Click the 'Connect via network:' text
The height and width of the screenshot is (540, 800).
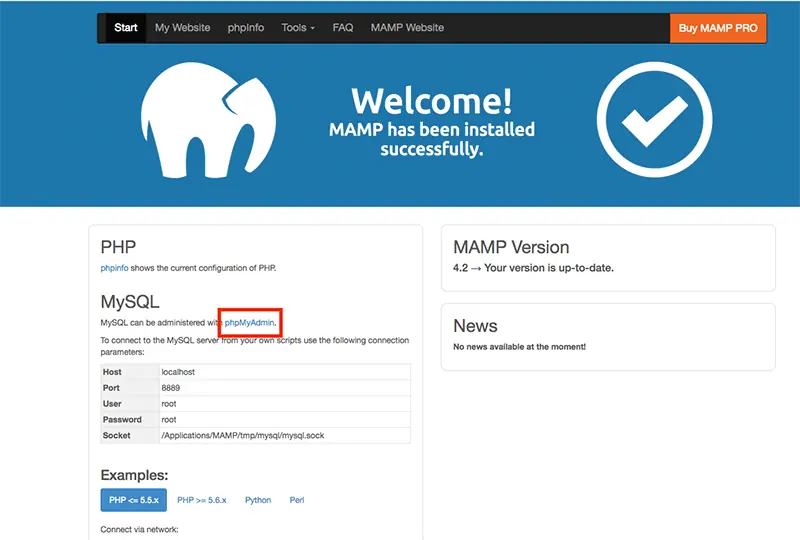coord(139,529)
